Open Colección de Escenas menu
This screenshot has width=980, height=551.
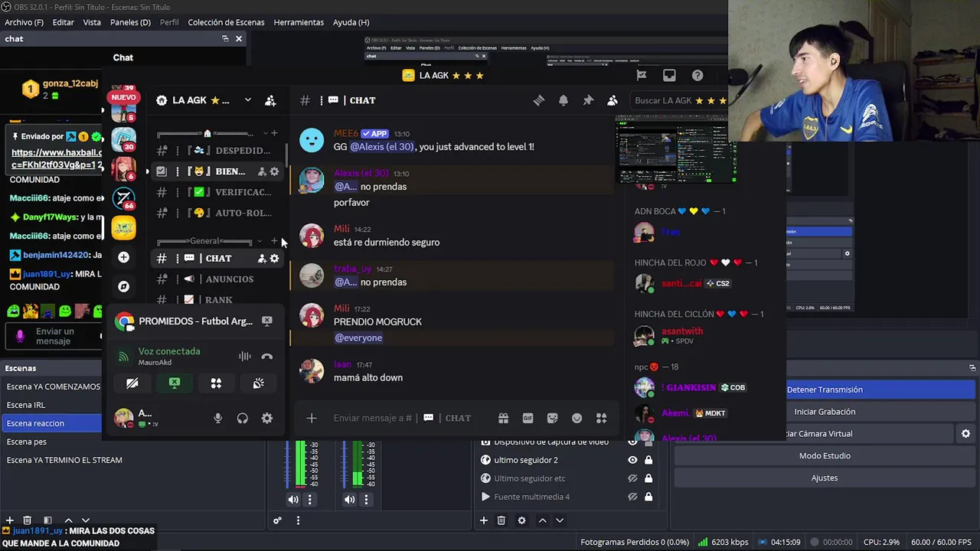coord(226,22)
